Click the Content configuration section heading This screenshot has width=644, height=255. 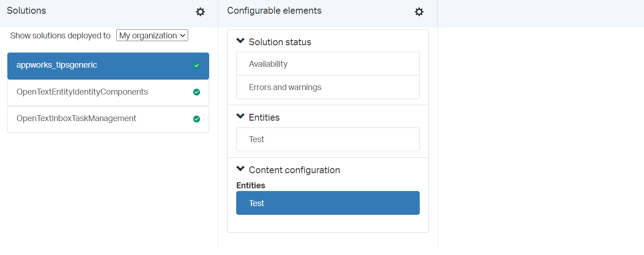click(294, 170)
